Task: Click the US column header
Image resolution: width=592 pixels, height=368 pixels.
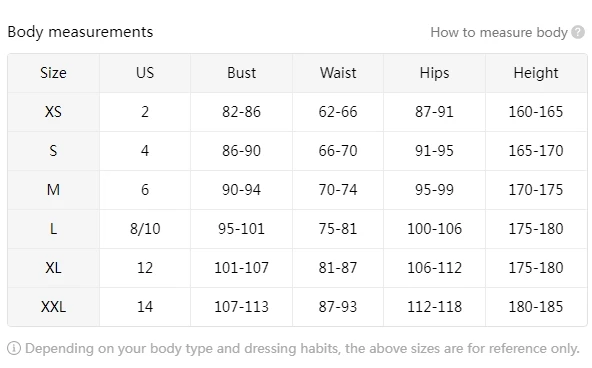Action: pyautogui.click(x=145, y=73)
